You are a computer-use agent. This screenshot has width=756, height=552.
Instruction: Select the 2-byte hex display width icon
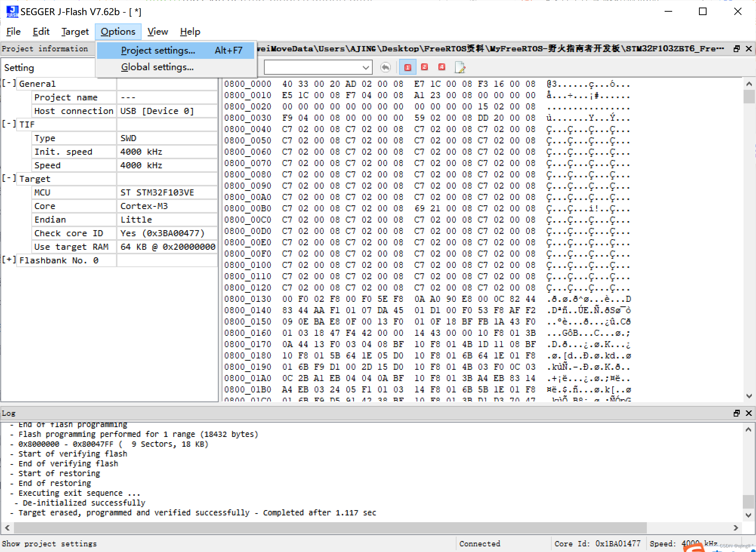pyautogui.click(x=424, y=67)
